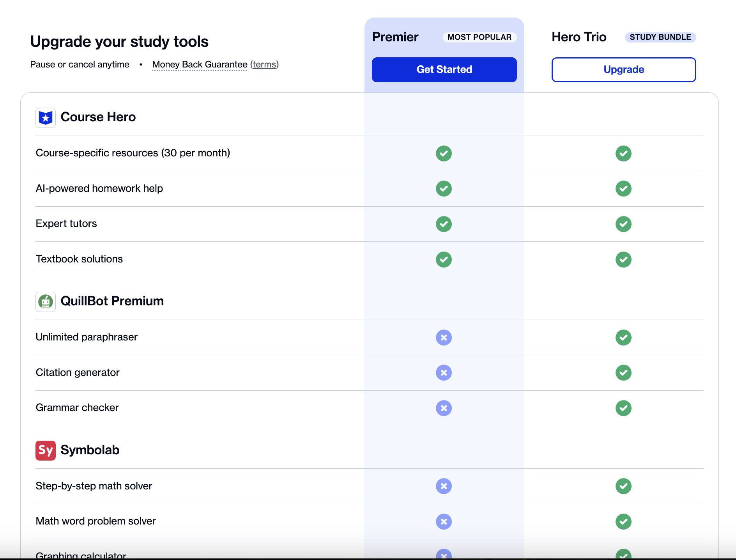Screen dimensions: 736x560
Task: Click 'Math word problem solver' row label
Action: pos(96,521)
